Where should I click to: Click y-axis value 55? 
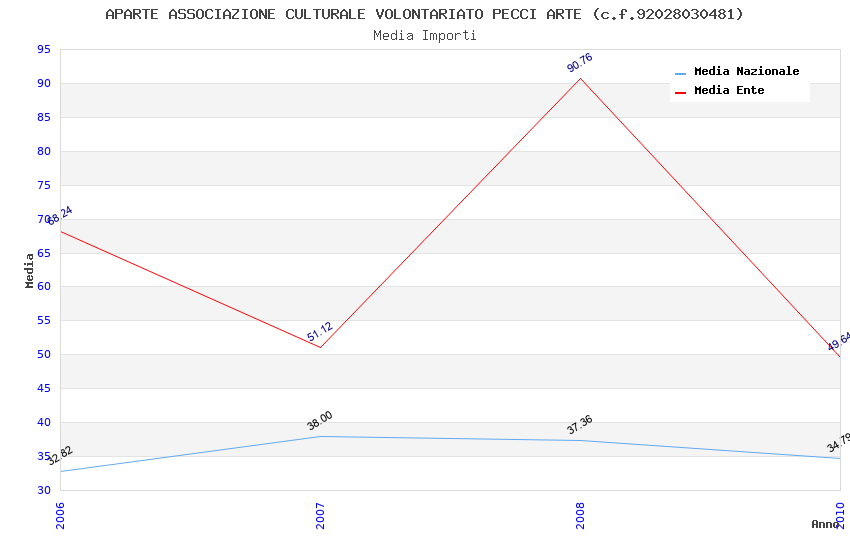pos(44,320)
